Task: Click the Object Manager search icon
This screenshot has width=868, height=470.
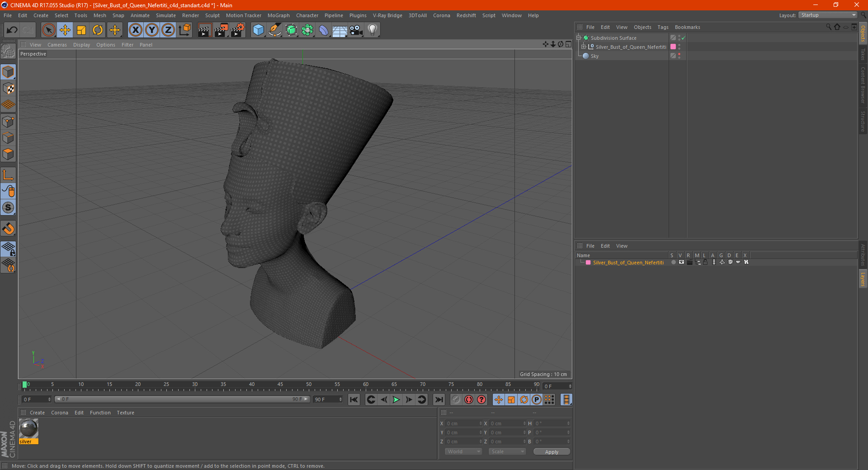Action: click(829, 27)
